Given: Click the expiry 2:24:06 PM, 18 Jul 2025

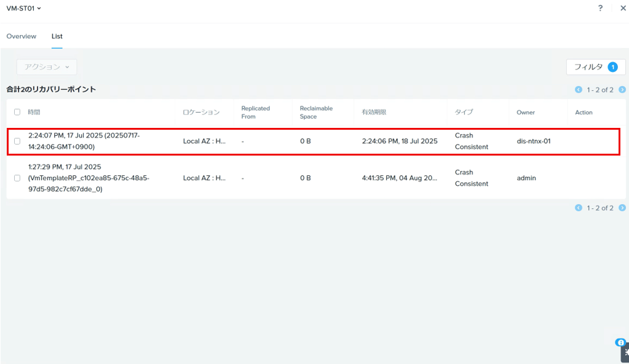Looking at the screenshot, I should coord(400,141).
